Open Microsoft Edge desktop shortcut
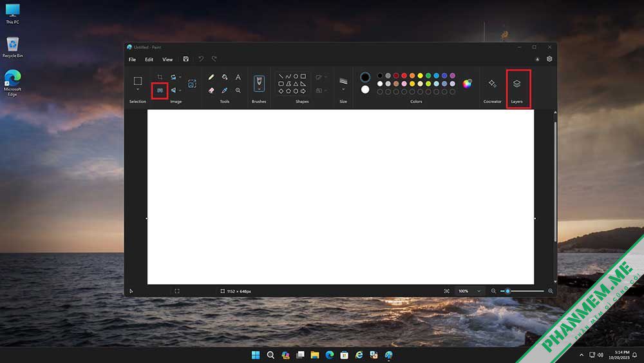644x363 pixels. click(x=12, y=83)
